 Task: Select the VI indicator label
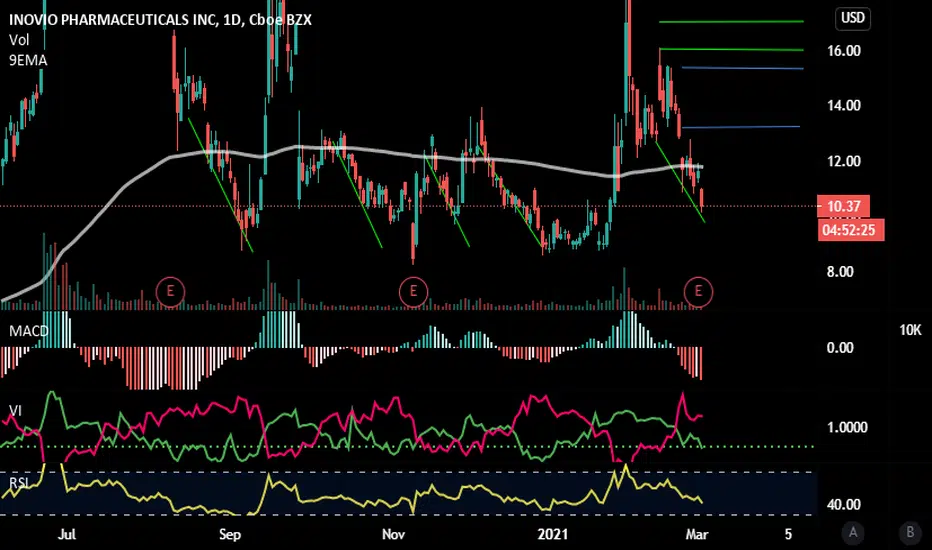15,410
